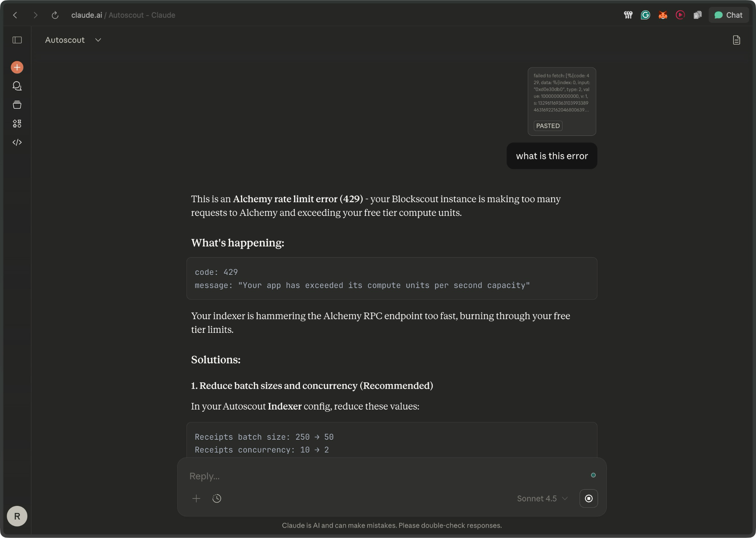Open the browser extensions puzzle icon

[x=698, y=15]
